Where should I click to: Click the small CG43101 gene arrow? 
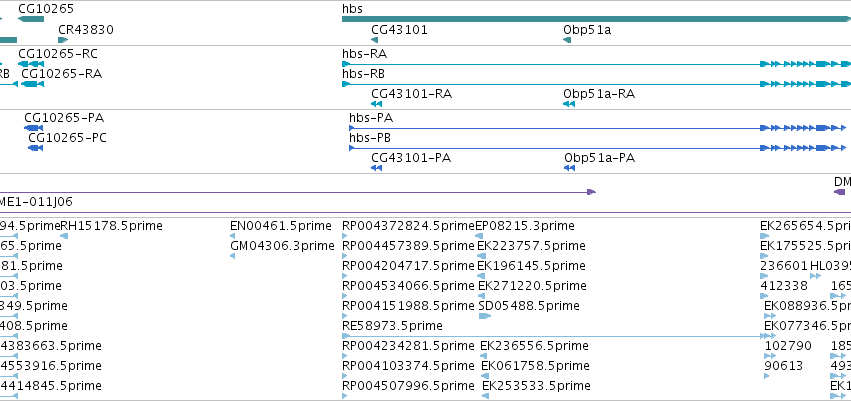click(x=376, y=40)
